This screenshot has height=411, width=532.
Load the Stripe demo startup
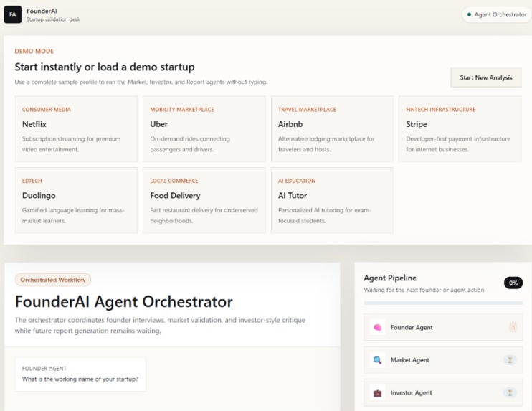pos(460,129)
